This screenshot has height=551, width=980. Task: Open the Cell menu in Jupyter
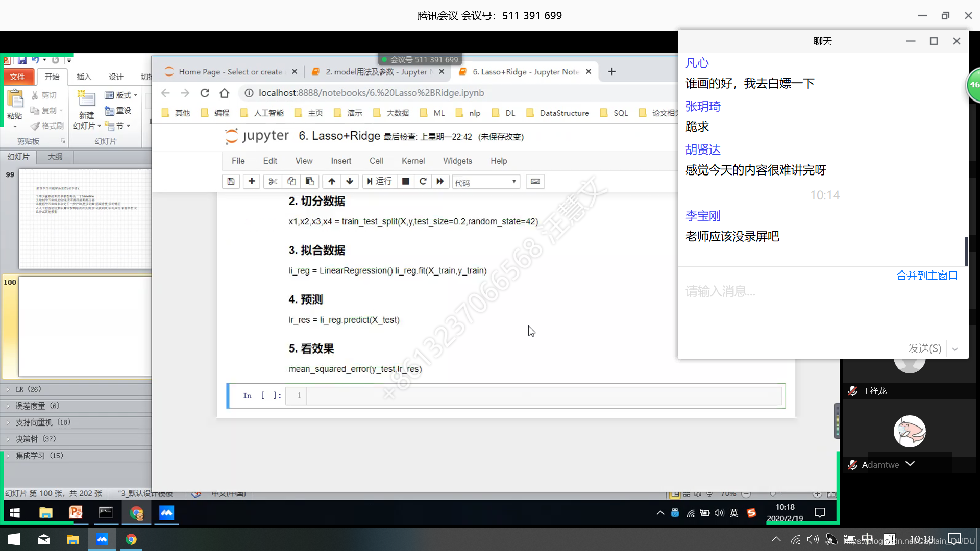coord(376,161)
